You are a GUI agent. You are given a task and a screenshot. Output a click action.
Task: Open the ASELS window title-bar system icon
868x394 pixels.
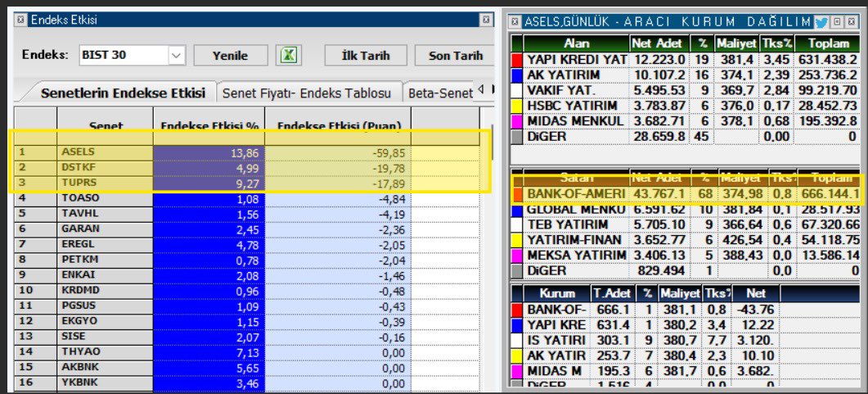pos(516,22)
